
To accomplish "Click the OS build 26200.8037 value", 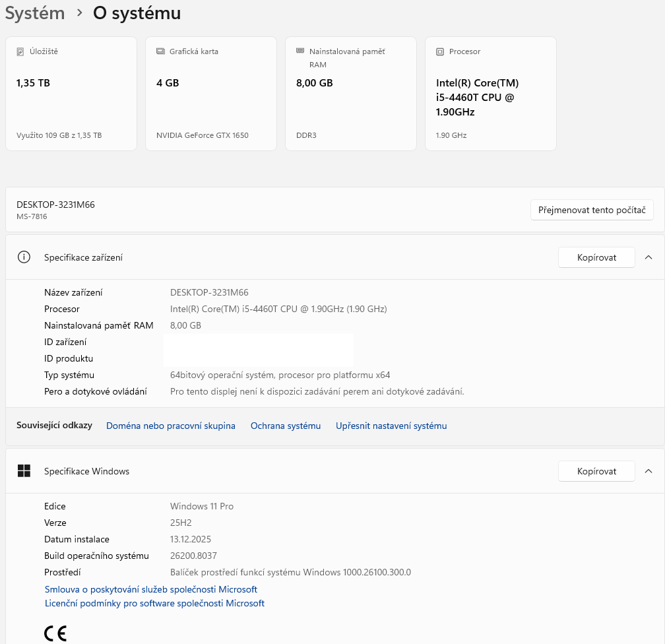I will (x=193, y=556).
